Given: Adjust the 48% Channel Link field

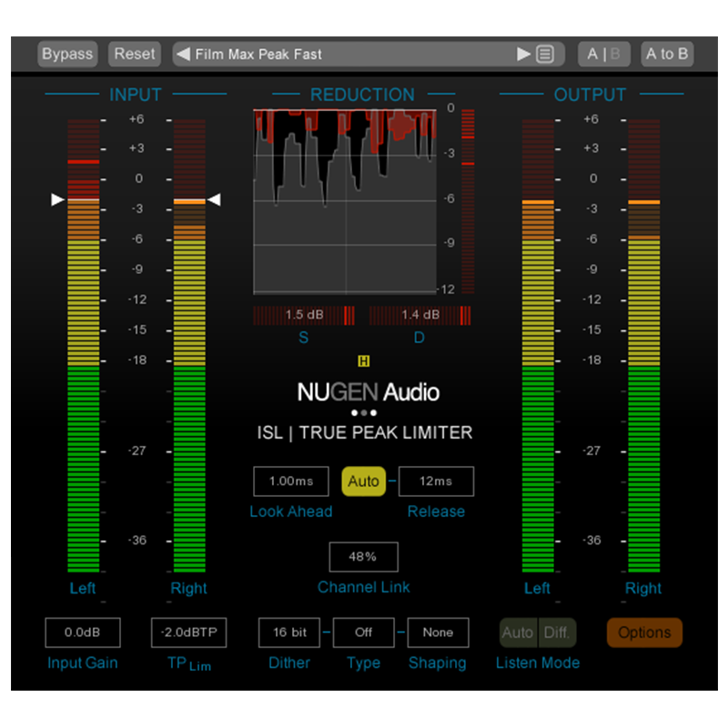Looking at the screenshot, I should 363,557.
